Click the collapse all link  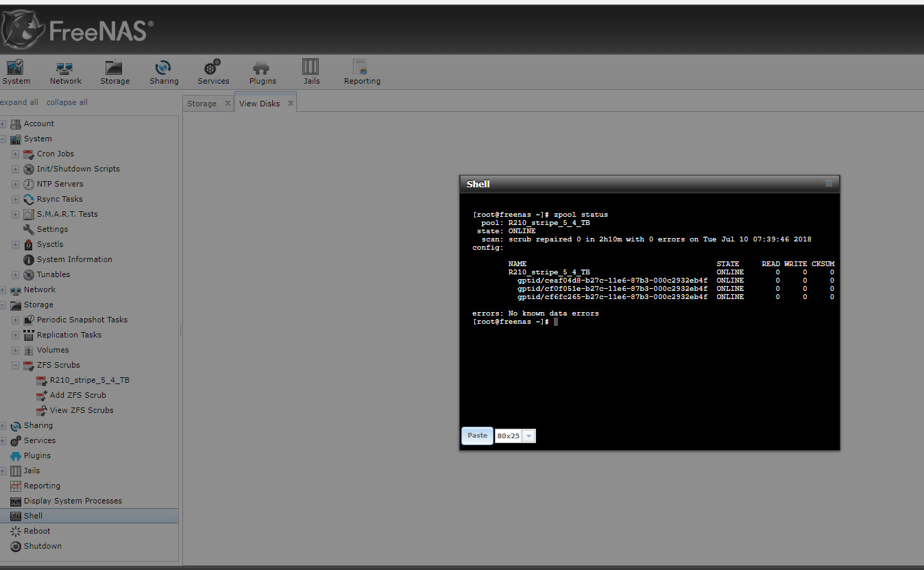(x=66, y=102)
